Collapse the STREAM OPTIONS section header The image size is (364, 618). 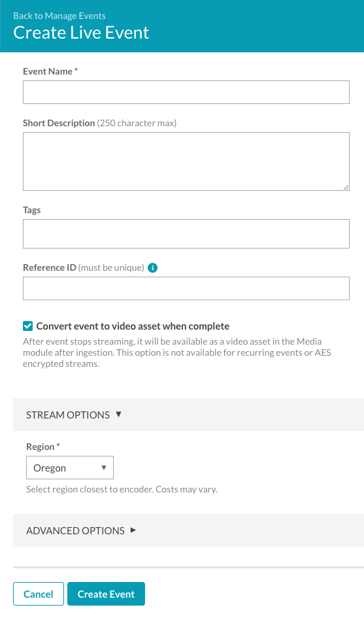[x=188, y=415]
